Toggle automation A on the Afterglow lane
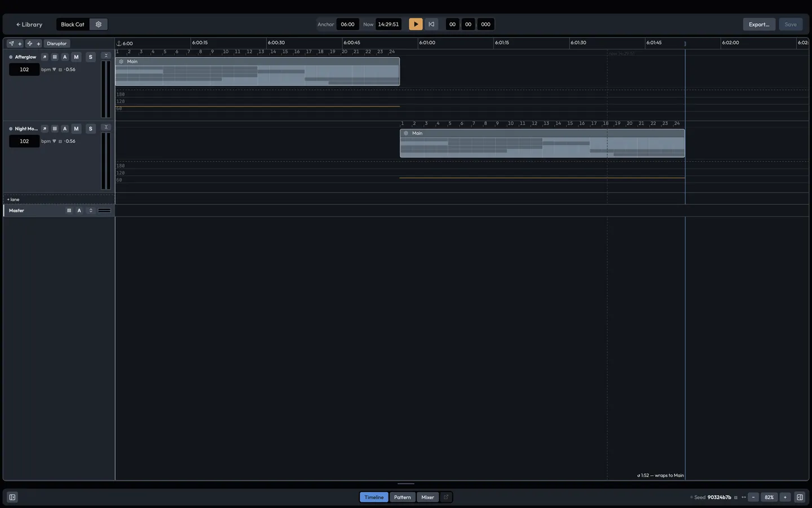The height and width of the screenshot is (508, 812). pos(65,57)
